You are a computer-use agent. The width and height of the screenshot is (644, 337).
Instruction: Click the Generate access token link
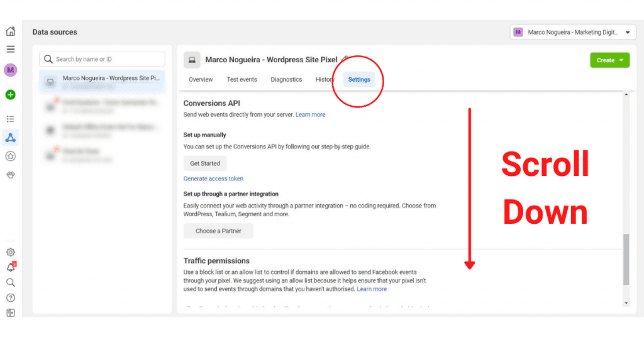tap(213, 179)
